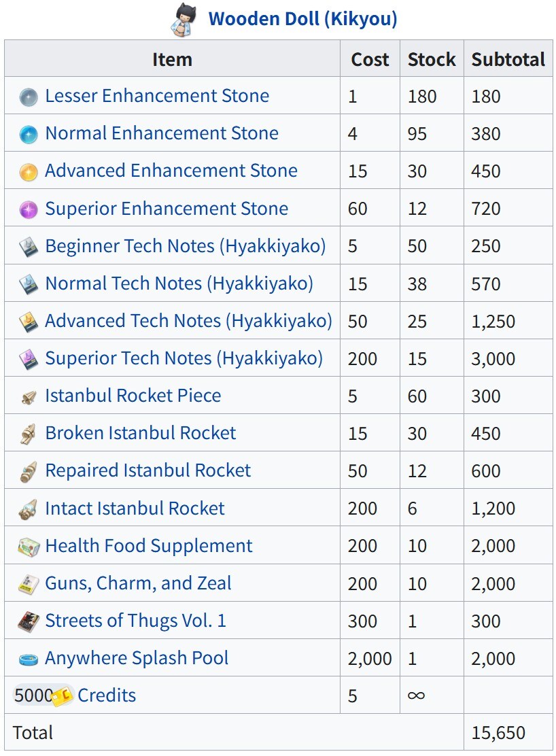
Task: Open the Beginner Tech Notes (Hyakkiyako) link
Action: click(186, 246)
